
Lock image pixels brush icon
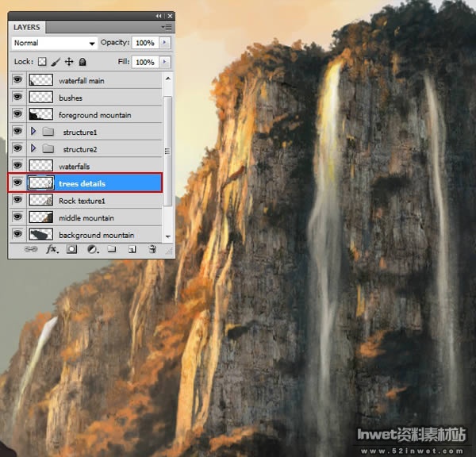tap(56, 62)
